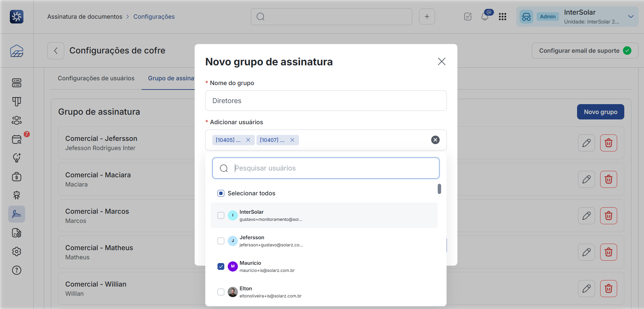This screenshot has width=644, height=309.
Task: Click the user list scrollbar thumb
Action: tap(439, 189)
